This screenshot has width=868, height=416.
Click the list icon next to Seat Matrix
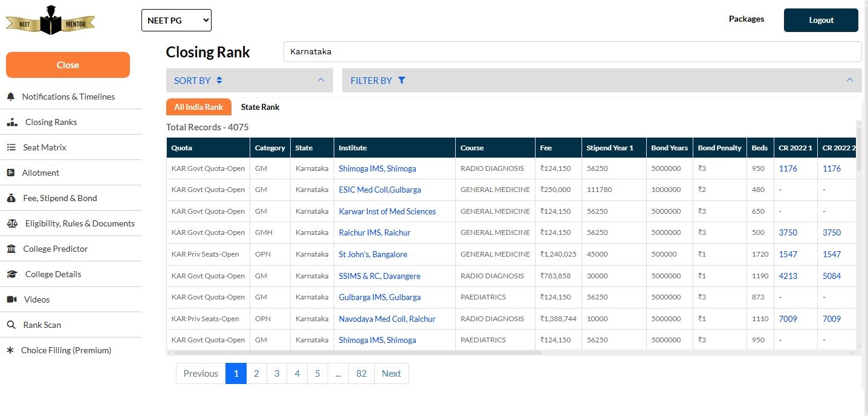tap(11, 147)
